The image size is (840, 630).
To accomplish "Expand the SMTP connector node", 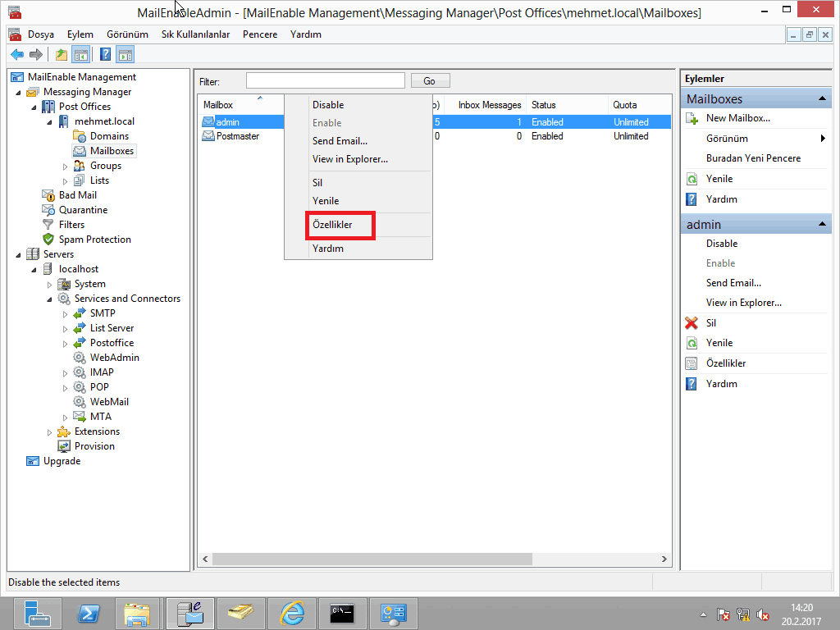I will click(x=66, y=314).
